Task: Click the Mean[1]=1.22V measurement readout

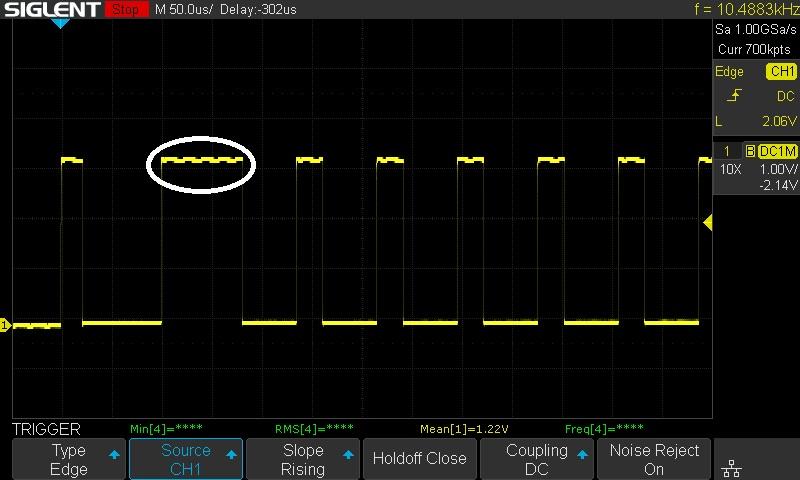Action: coord(458,429)
